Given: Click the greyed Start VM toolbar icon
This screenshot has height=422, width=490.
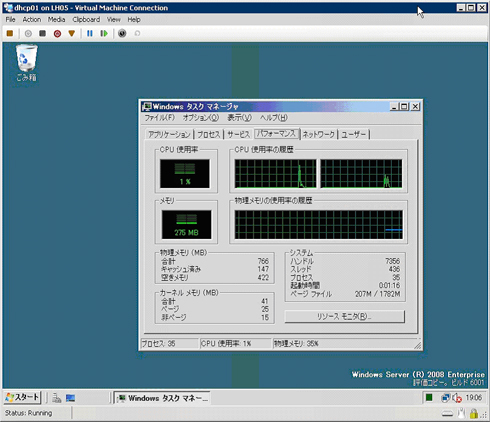Looking at the screenshot, I should tap(28, 33).
